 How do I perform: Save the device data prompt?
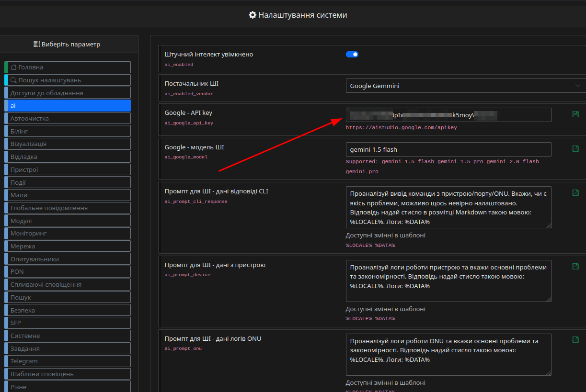pos(575,267)
